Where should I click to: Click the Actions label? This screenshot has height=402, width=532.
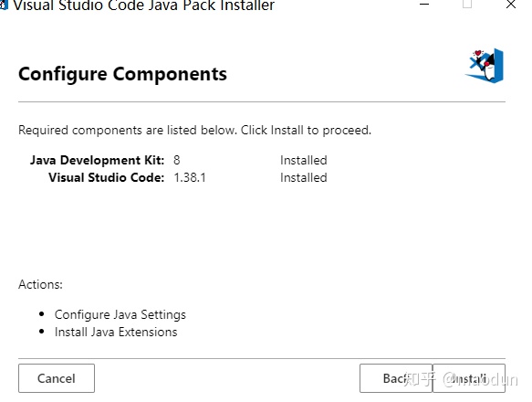(40, 284)
